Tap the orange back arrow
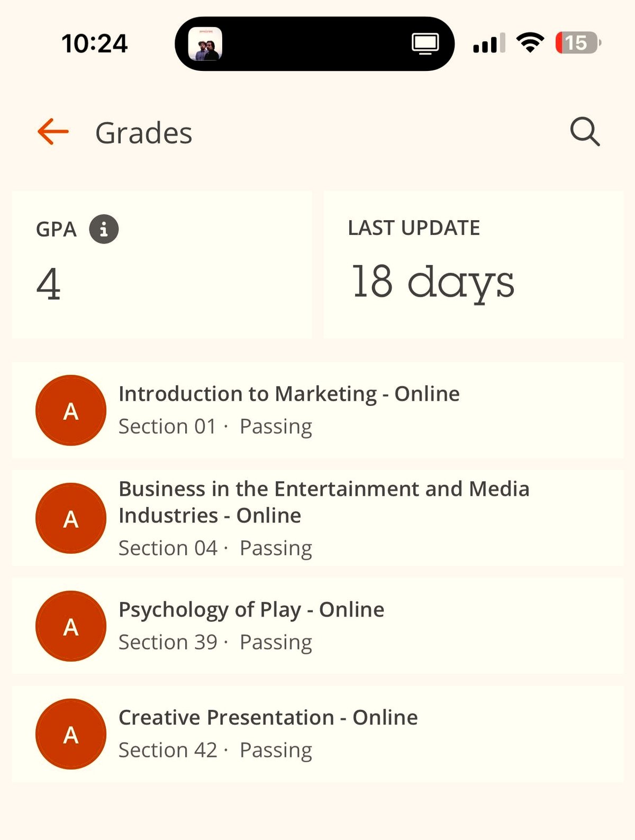 53,131
